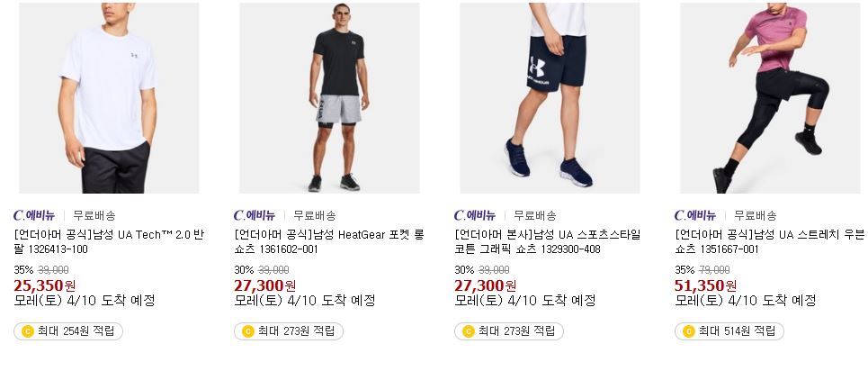Image resolution: width=868 pixels, height=371 pixels.
Task: Open UA Tech 2.0 반팔 1326413-100 title link
Action: click(109, 242)
